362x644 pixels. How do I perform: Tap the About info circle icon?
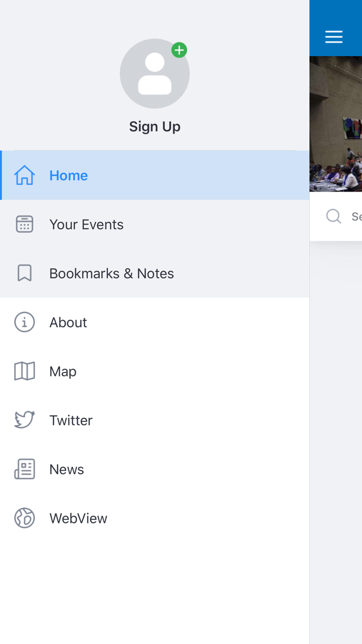click(x=24, y=322)
